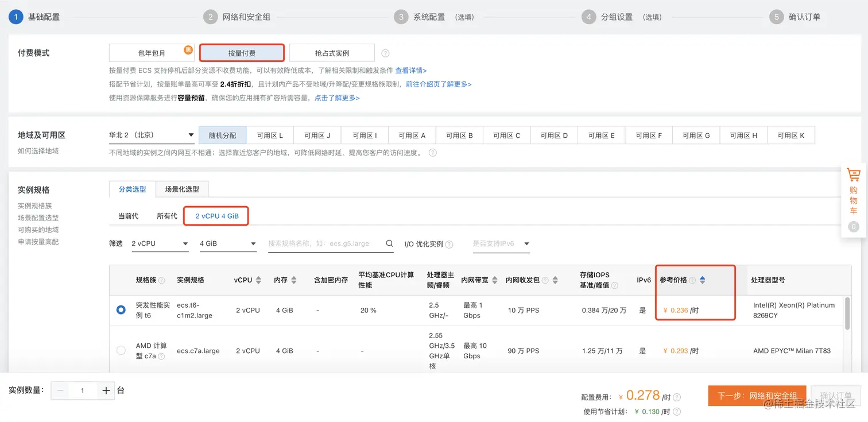Switch to 分类选型 tab
Image resolution: width=868 pixels, height=422 pixels.
[132, 189]
